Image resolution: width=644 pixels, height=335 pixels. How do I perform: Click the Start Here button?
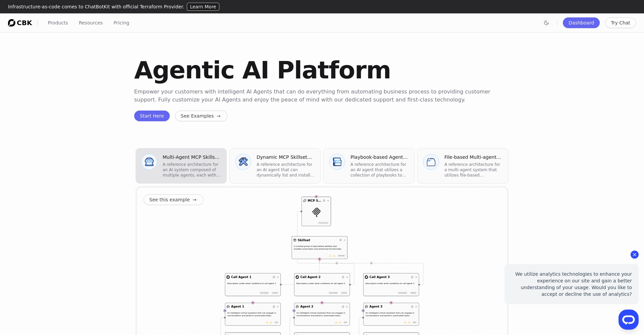[152, 116]
